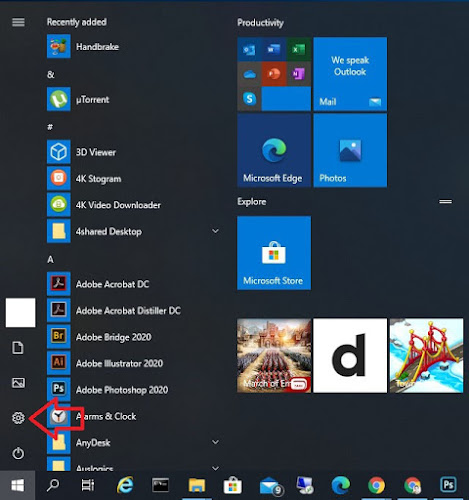Open PowerPoint in the Office tile folder
The height and width of the screenshot is (500, 469).
coord(274,74)
